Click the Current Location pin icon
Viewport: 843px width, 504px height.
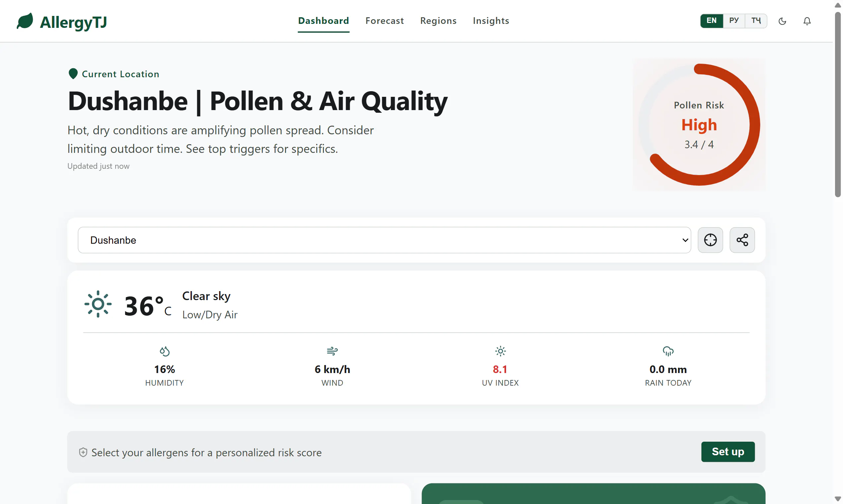pyautogui.click(x=73, y=74)
